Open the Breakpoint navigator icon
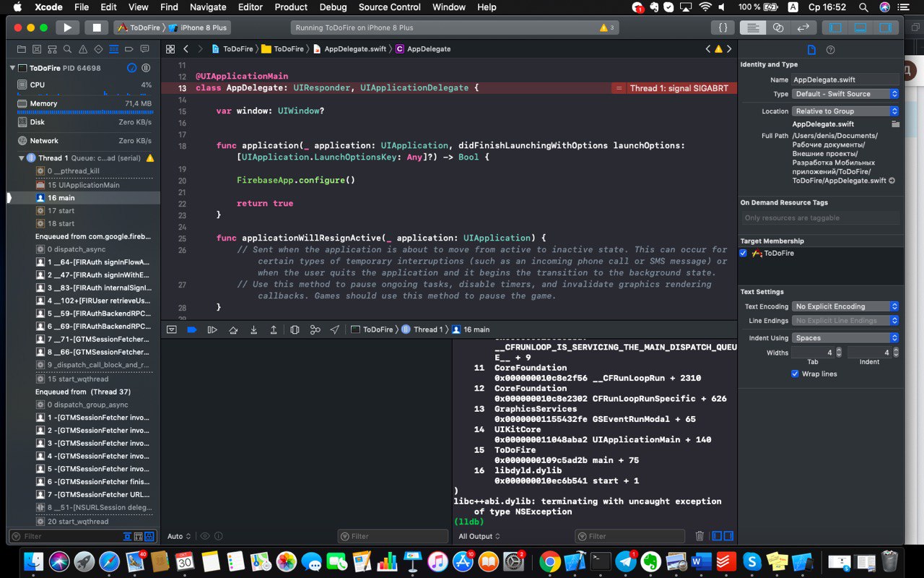Image resolution: width=924 pixels, height=578 pixels. click(128, 49)
